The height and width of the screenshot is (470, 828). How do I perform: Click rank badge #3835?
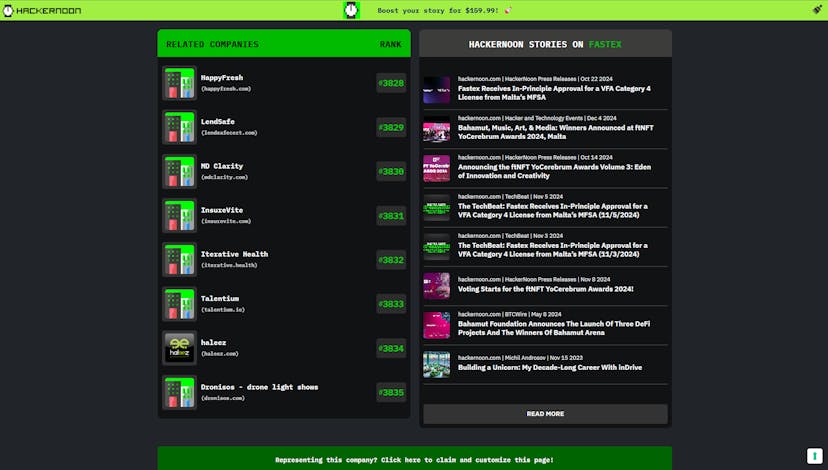(391, 392)
